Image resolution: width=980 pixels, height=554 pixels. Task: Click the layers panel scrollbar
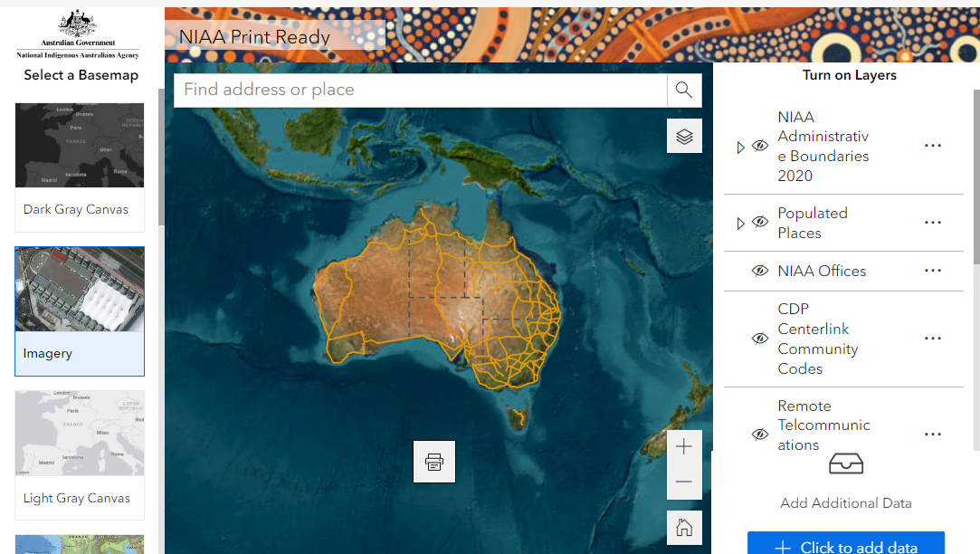pos(977,177)
